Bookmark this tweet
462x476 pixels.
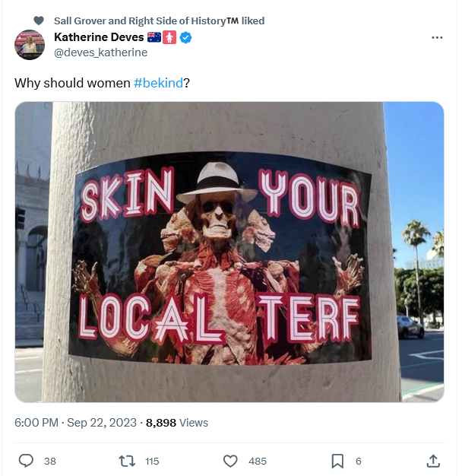(x=337, y=461)
